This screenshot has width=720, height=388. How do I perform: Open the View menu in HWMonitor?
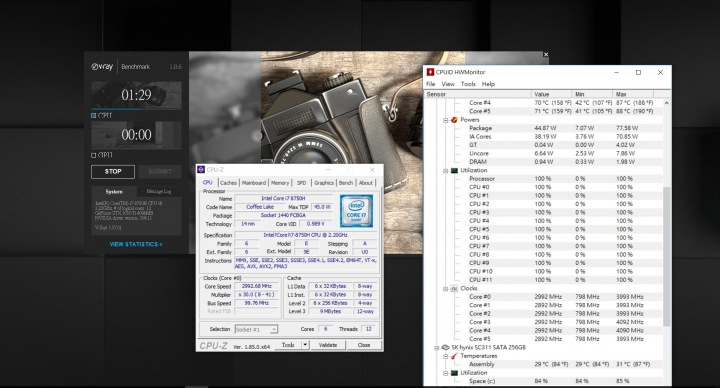click(x=448, y=84)
